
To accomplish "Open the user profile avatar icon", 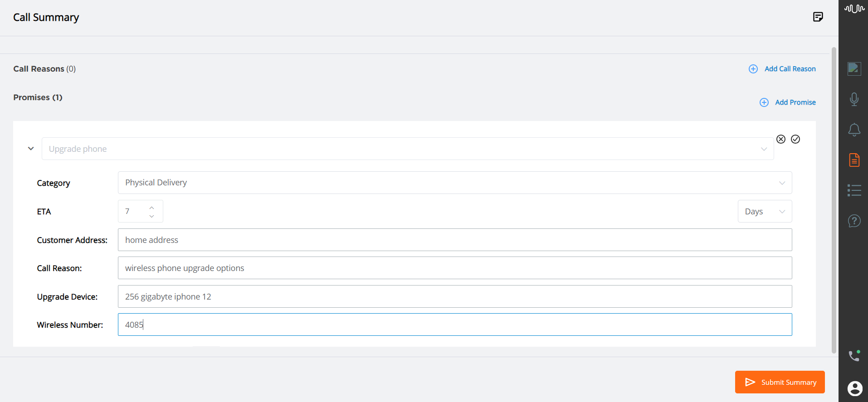I will [855, 388].
